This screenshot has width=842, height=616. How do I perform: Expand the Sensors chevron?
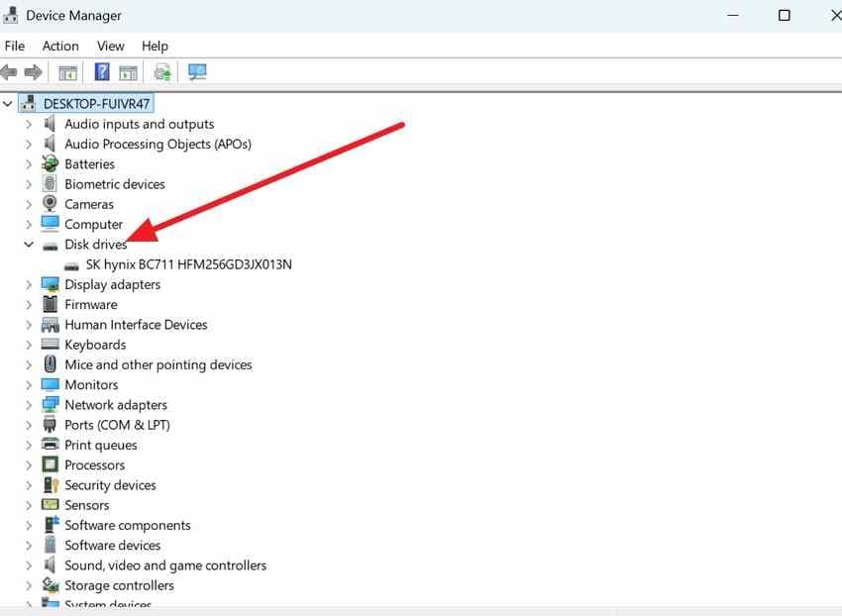click(29, 505)
